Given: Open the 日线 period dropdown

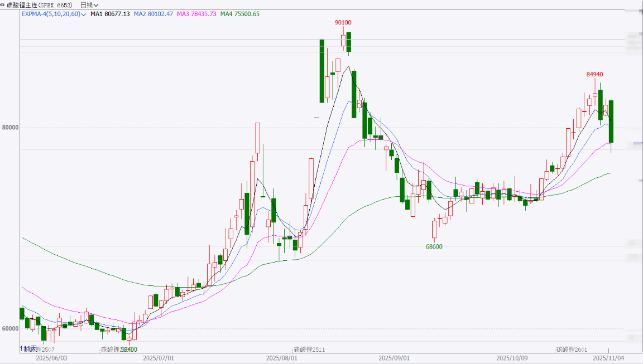Looking at the screenshot, I should click(89, 5).
